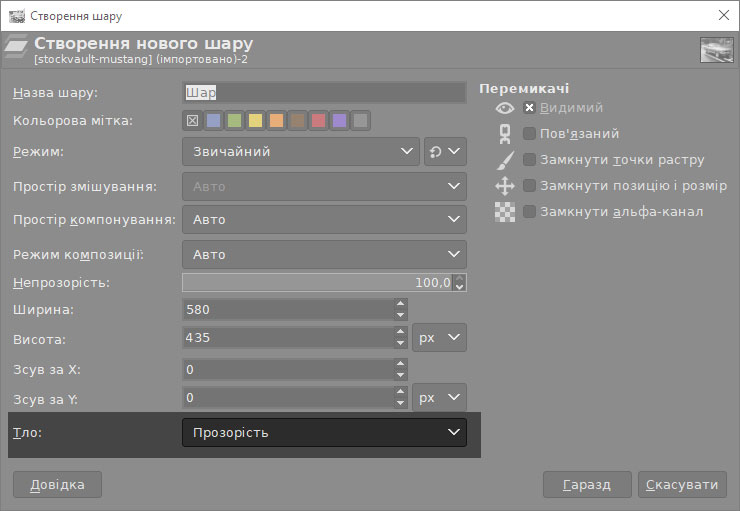Screen dimensions: 740x511
Task: Open the Режим композиції dropdown
Action: click(324, 254)
